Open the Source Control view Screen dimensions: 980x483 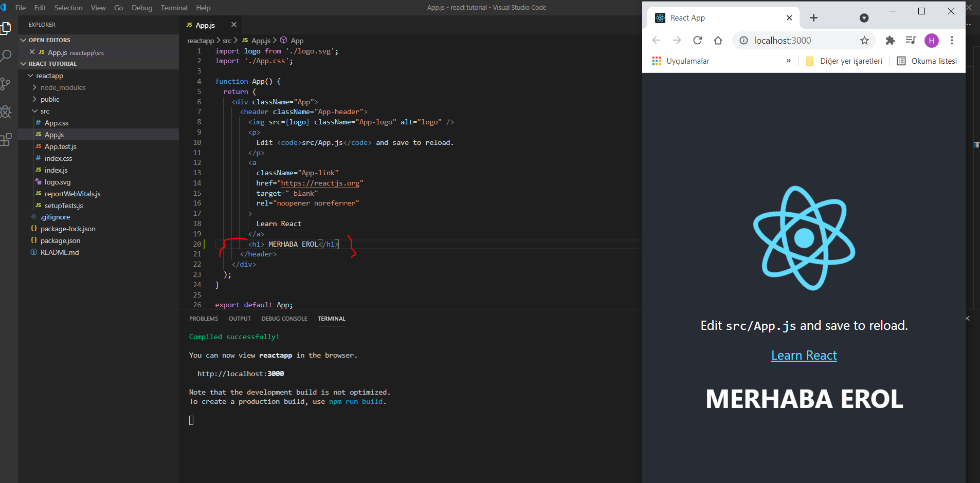(x=6, y=84)
